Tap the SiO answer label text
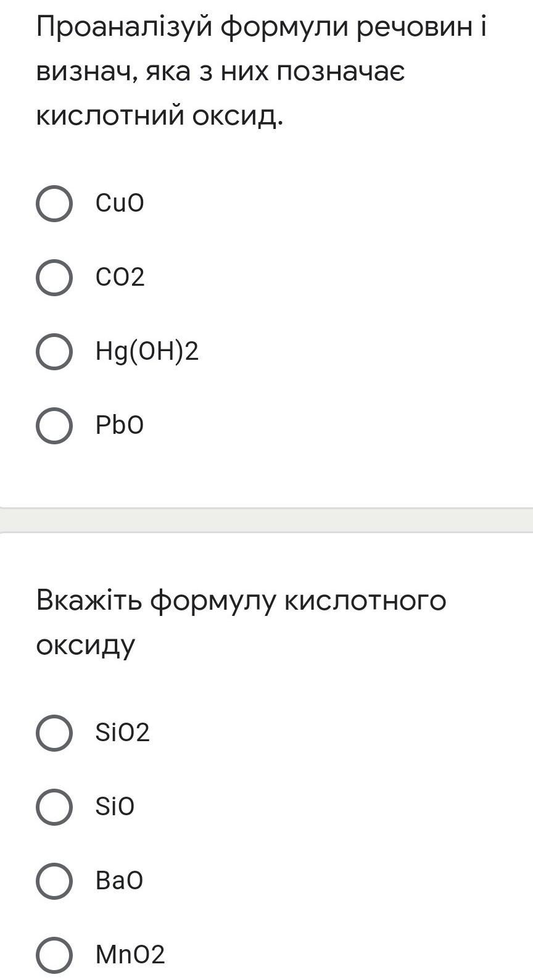The height and width of the screenshot is (980, 533). pos(115,807)
